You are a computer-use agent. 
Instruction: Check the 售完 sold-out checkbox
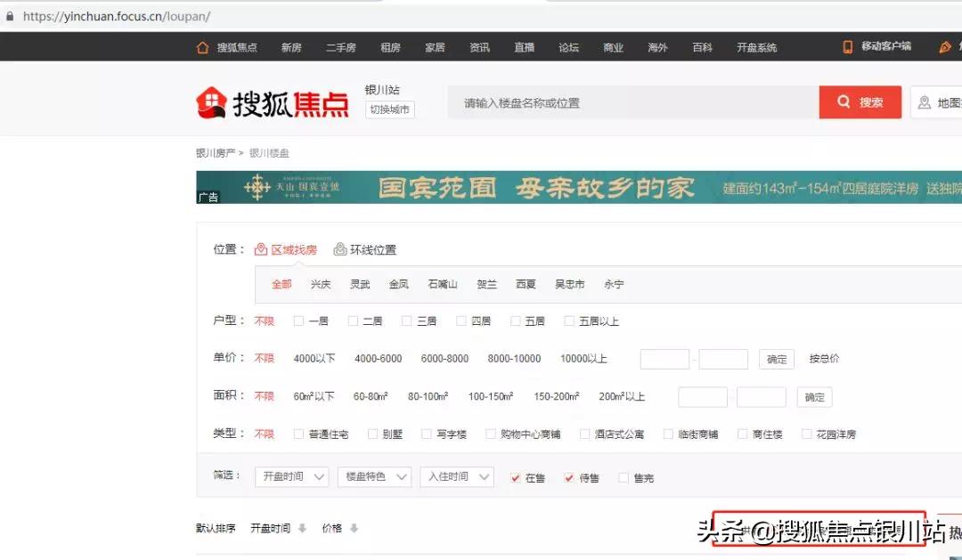624,477
